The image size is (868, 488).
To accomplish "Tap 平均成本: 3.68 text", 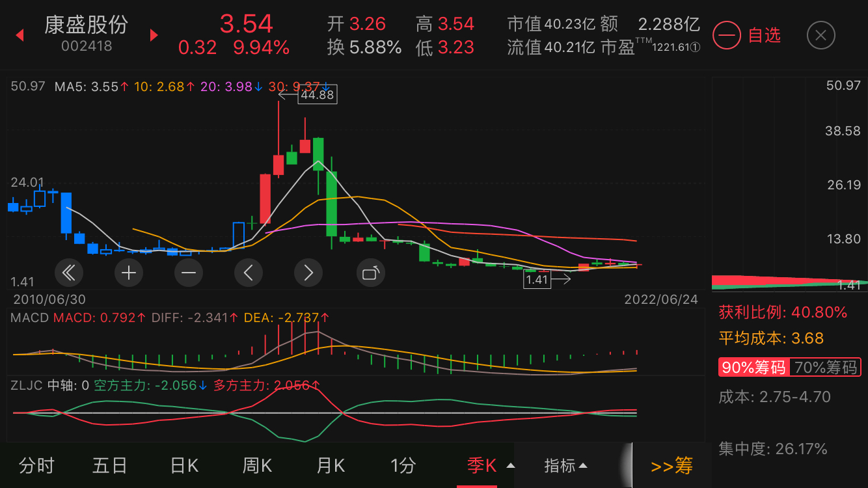I will point(771,338).
